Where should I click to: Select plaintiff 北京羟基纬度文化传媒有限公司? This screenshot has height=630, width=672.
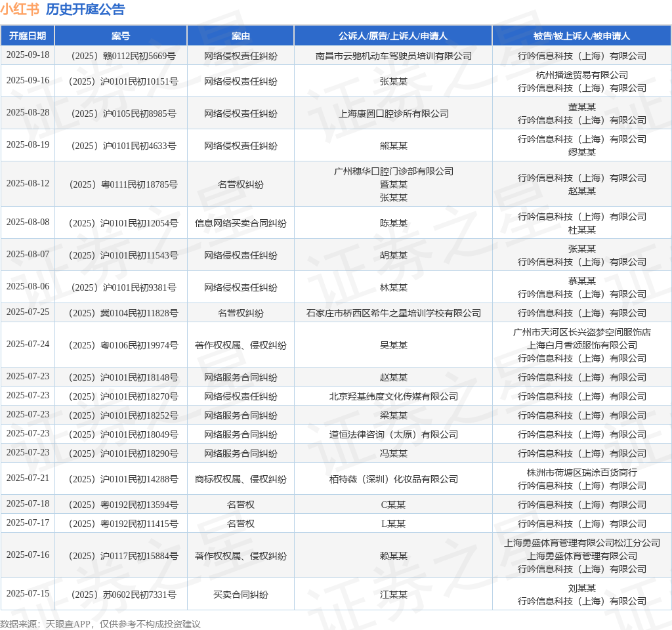tap(393, 396)
